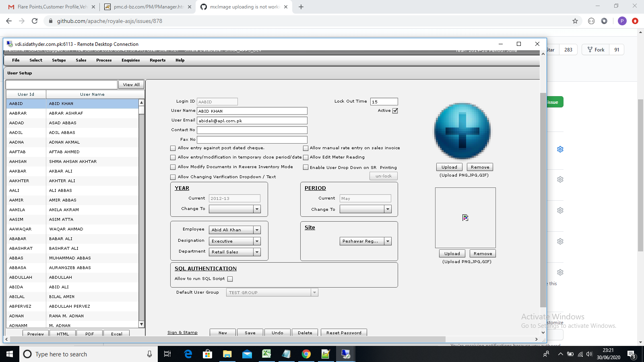The image size is (644, 362).
Task: Open the Mail app in the taskbar
Action: pos(247,354)
